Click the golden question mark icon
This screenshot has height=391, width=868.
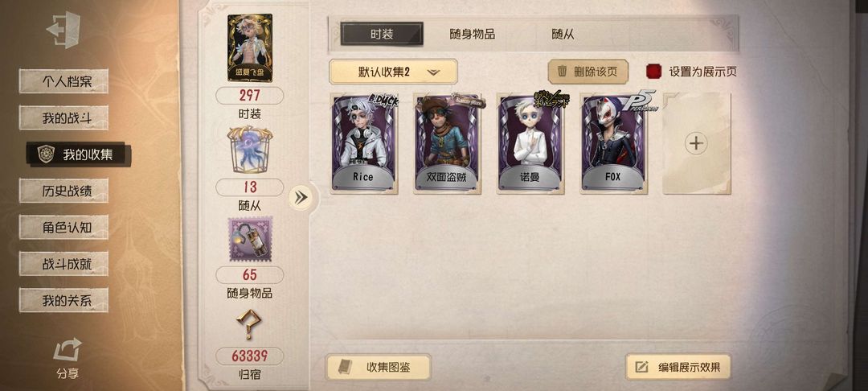click(249, 325)
